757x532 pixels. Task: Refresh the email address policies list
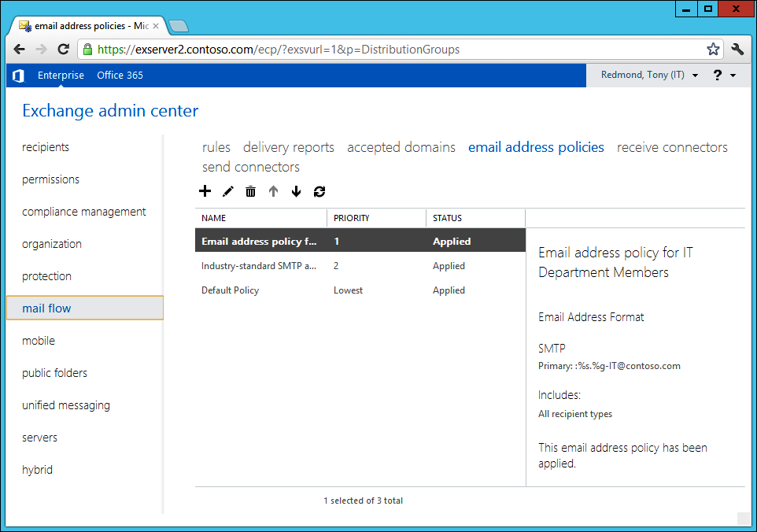point(319,191)
